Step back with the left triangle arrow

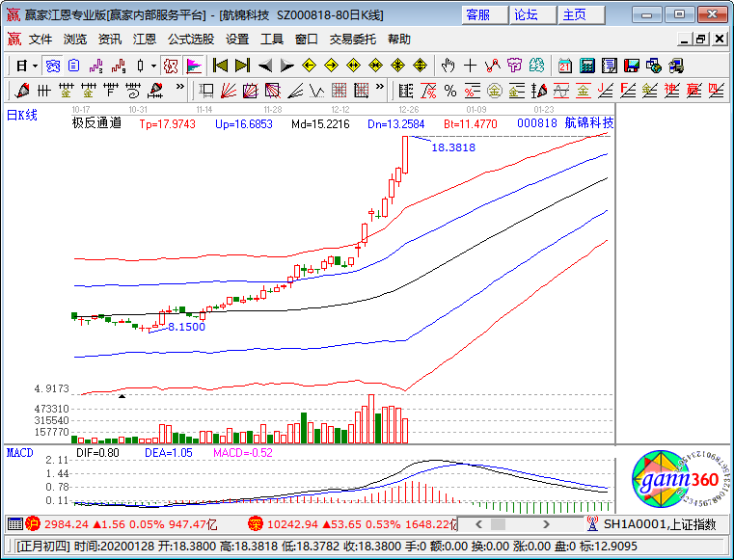coord(265,66)
